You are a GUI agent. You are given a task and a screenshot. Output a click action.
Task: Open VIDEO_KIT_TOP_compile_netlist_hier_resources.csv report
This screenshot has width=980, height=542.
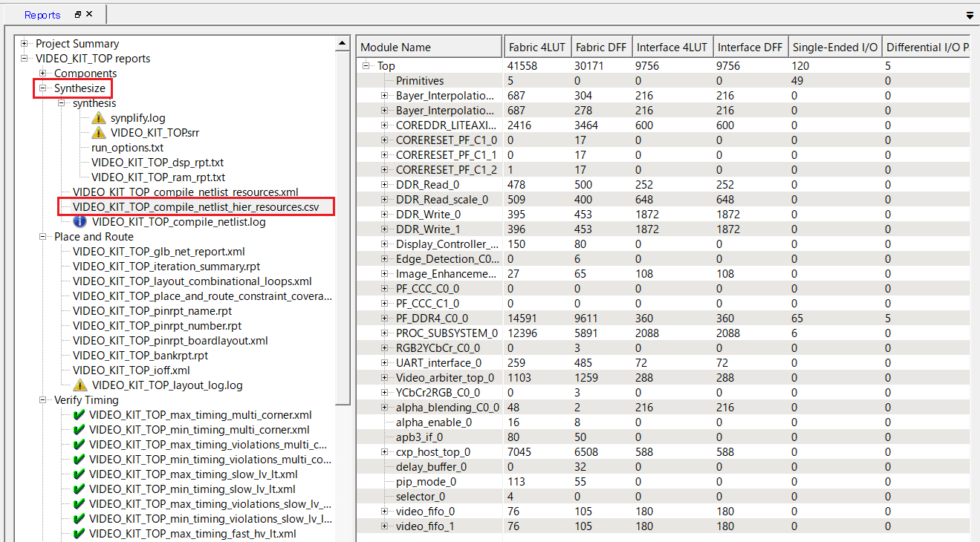click(x=195, y=207)
